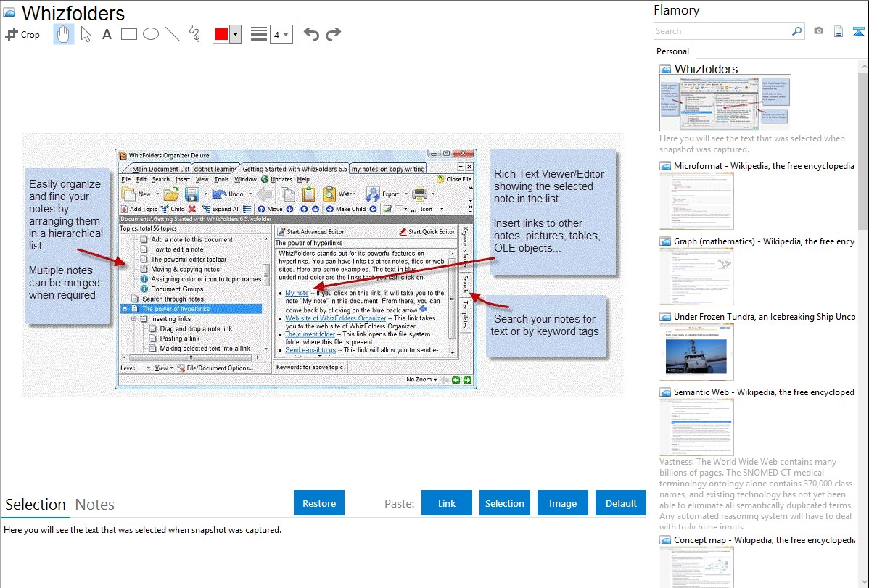This screenshot has width=869, height=588.
Task: Choose the straight line tool
Action: 173,34
